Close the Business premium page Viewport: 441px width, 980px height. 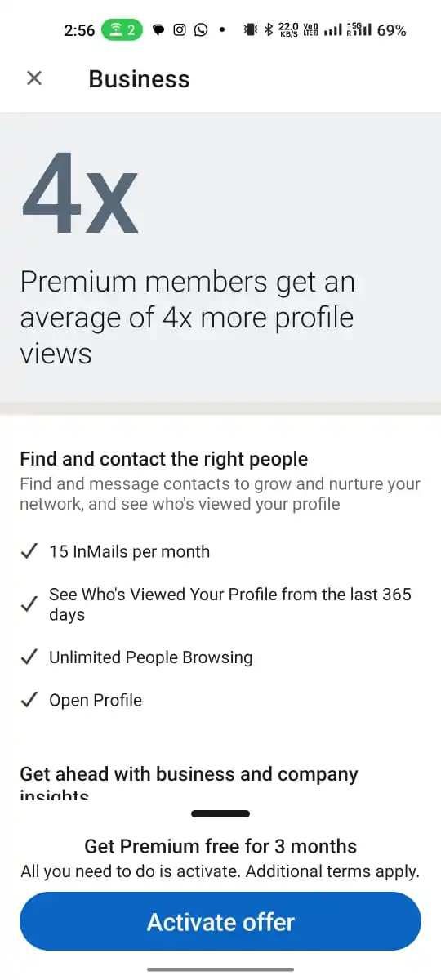pyautogui.click(x=33, y=78)
